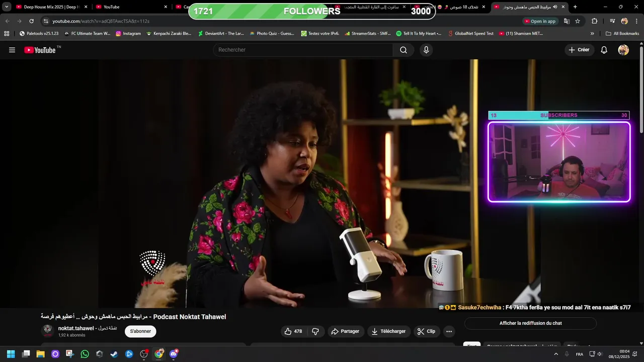Show more bookmarks with the chevron
This screenshot has height=362, width=644.
[592, 34]
